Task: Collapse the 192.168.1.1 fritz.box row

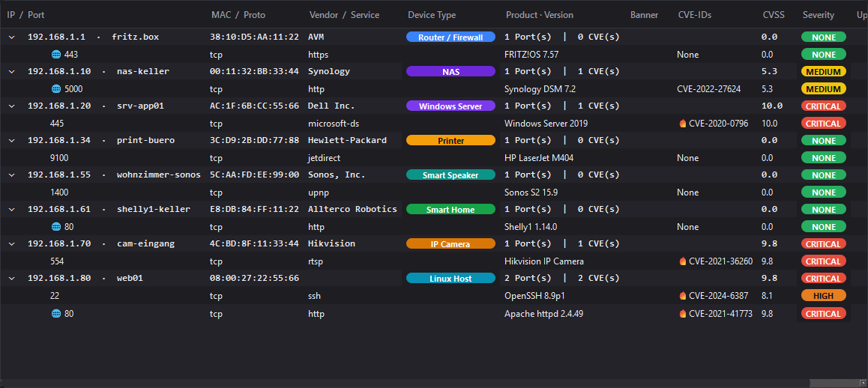Action: click(x=11, y=37)
